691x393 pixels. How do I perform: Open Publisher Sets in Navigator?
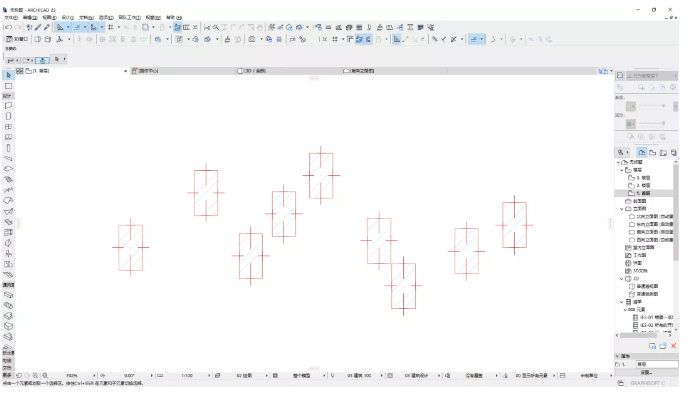[x=674, y=152]
